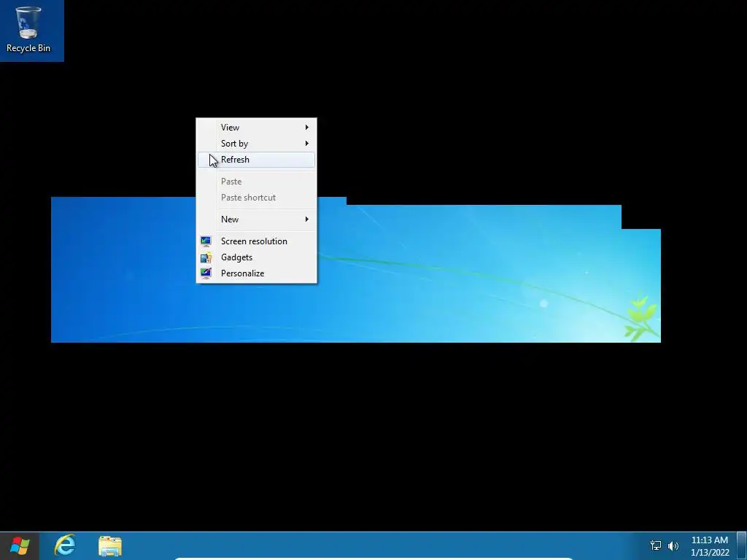
Task: Launch Internet Explorer from the taskbar
Action: click(x=65, y=545)
